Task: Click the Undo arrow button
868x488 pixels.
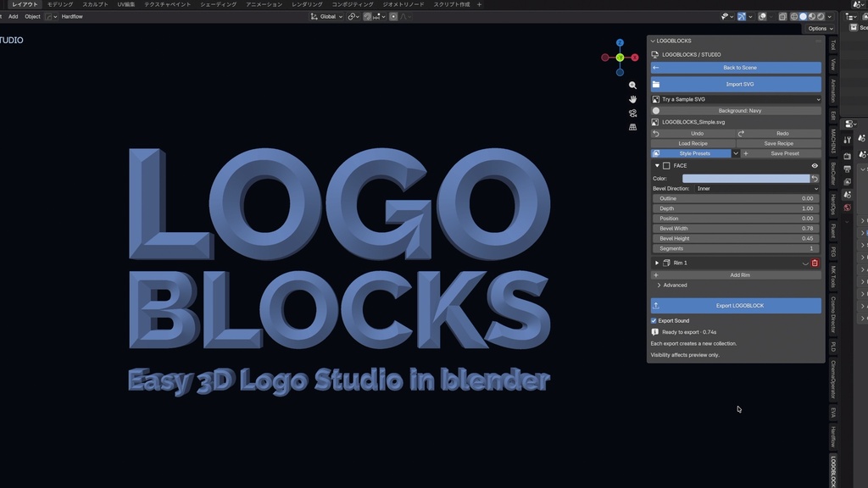Action: [x=693, y=133]
